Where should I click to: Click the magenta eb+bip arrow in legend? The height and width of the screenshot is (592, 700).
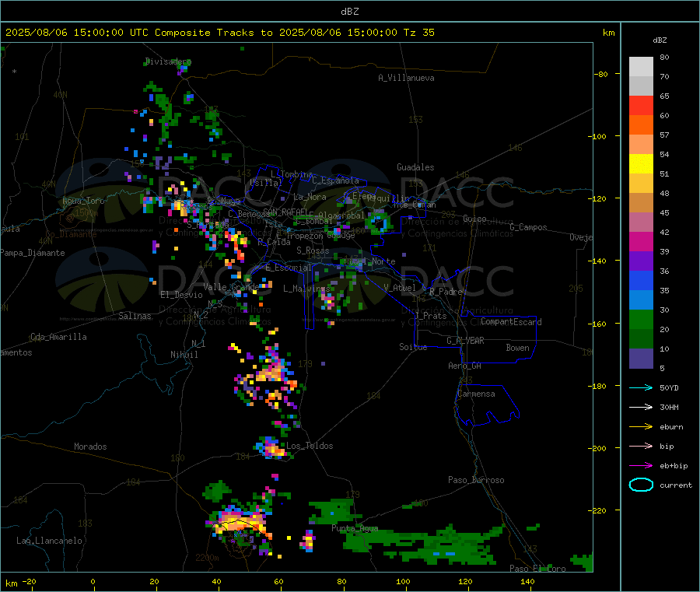pyautogui.click(x=641, y=466)
